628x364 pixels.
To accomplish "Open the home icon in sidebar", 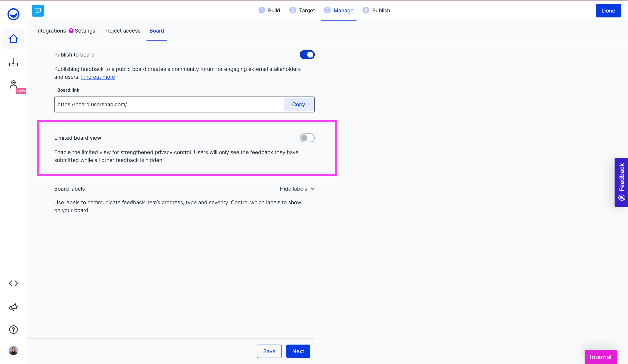I will tap(13, 38).
